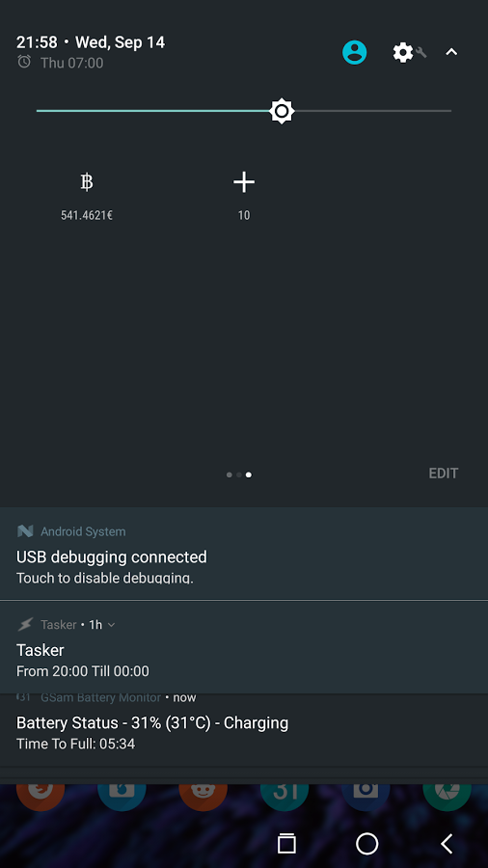Switch to the first quick settings page dot
Screen dimensions: 488x868
pos(230,475)
